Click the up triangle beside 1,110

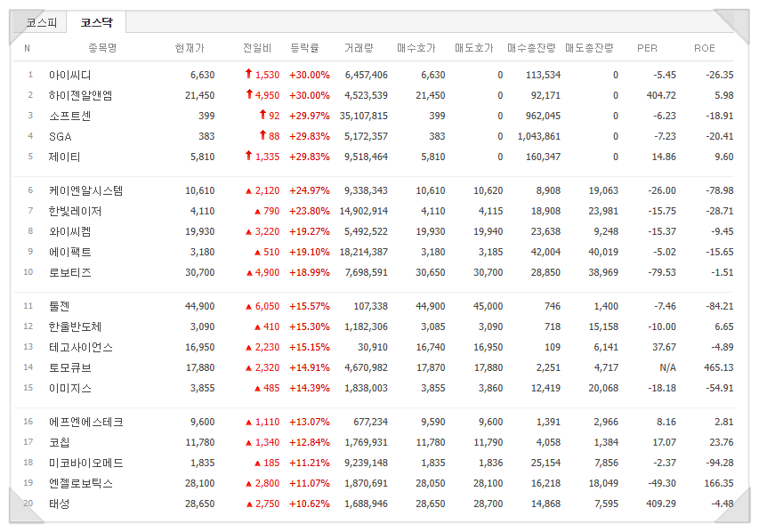coord(249,423)
